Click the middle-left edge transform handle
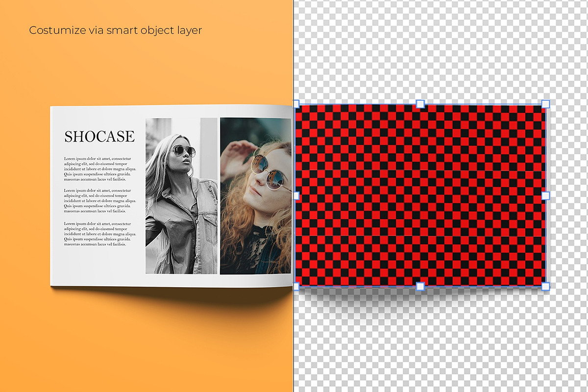The image size is (588, 392). click(296, 196)
